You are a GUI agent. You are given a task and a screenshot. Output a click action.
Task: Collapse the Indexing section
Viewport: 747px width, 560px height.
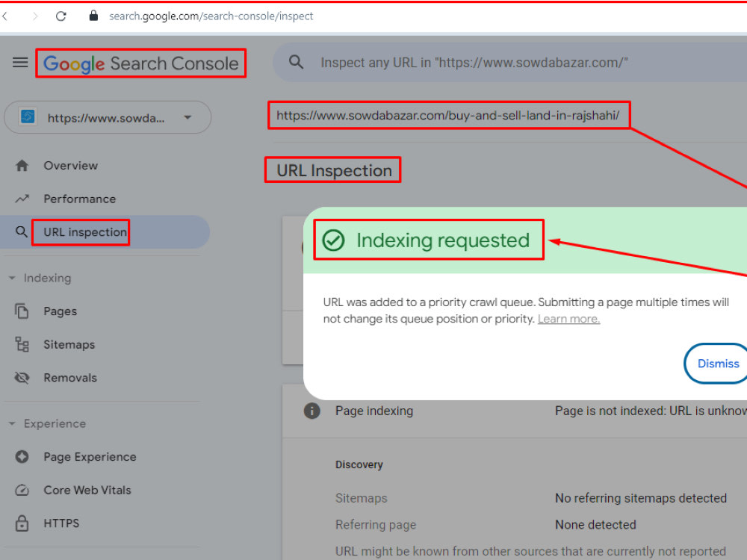pos(12,278)
